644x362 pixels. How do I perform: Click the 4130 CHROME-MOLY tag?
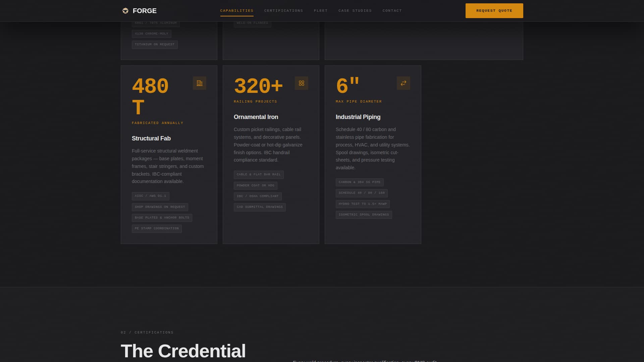(151, 34)
